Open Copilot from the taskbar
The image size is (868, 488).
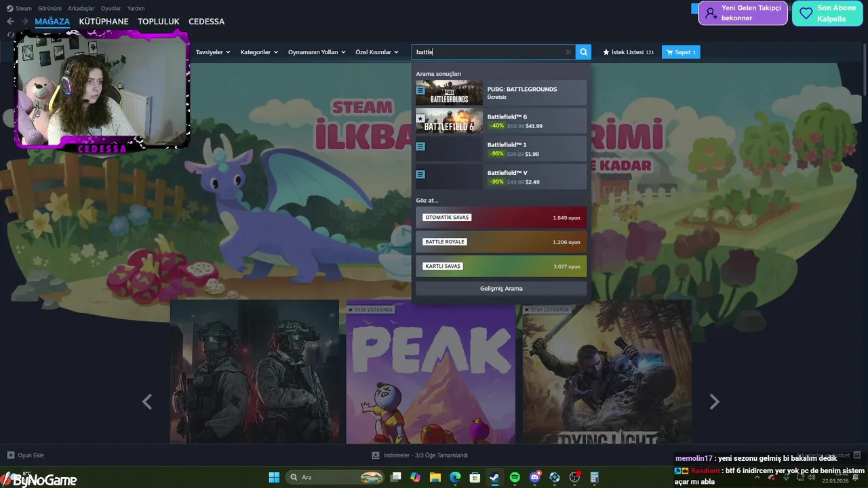(x=415, y=478)
